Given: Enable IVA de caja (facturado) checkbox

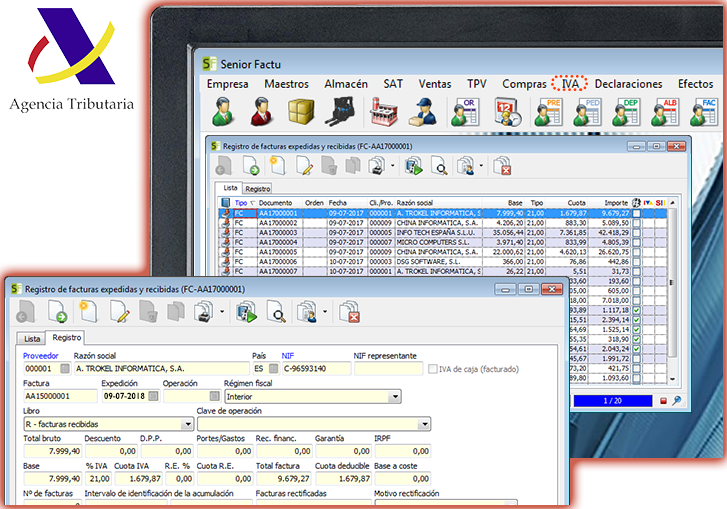Looking at the screenshot, I should point(433,369).
